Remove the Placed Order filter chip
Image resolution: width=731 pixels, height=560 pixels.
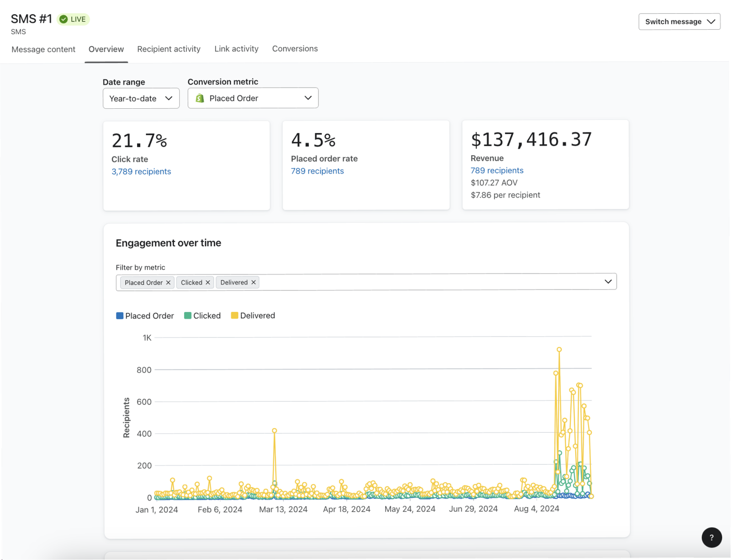click(168, 283)
